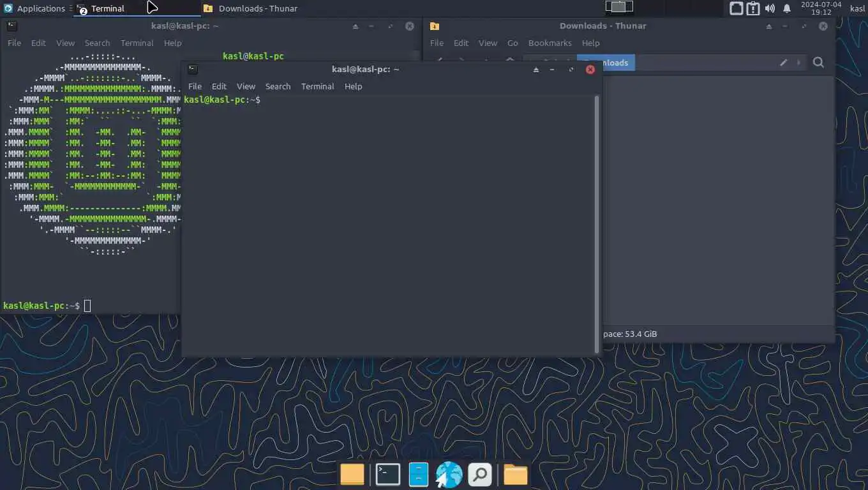Open the clipboard manager panel icon
This screenshot has width=868, height=490.
click(753, 8)
